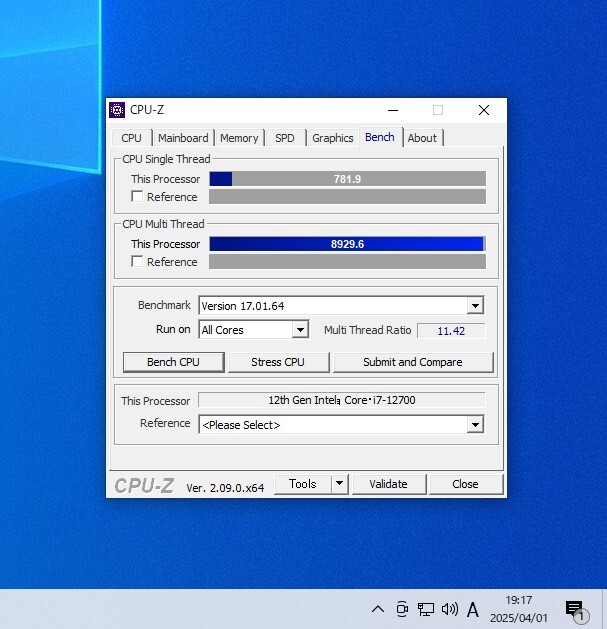Open the notification center icon
607x629 pixels.
pyautogui.click(x=576, y=610)
